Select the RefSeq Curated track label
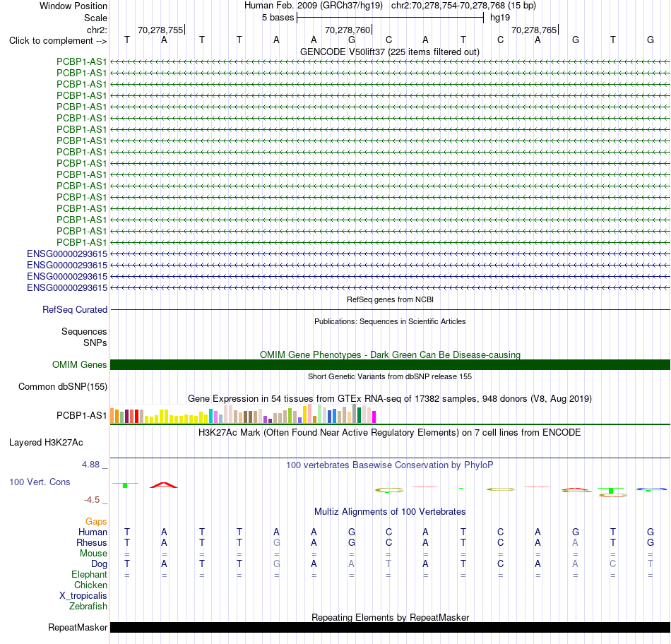The width and height of the screenshot is (671, 644). [x=75, y=309]
